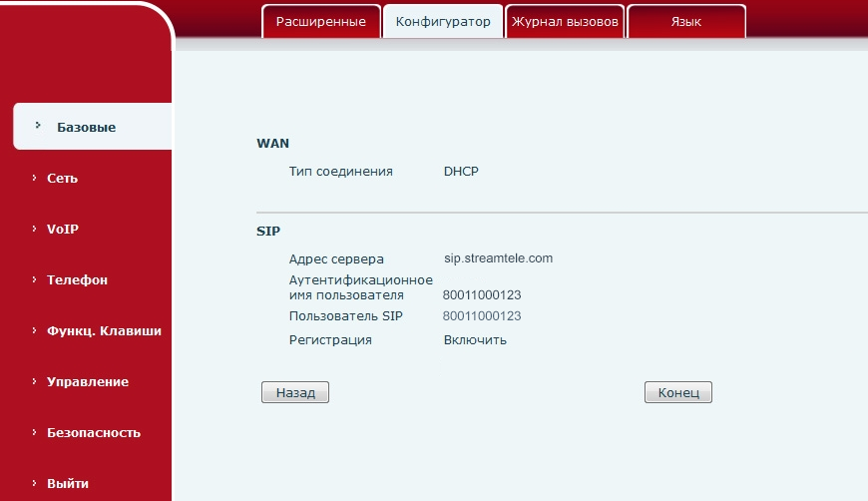Select the Конфигуратор tab
868x501 pixels.
click(443, 22)
